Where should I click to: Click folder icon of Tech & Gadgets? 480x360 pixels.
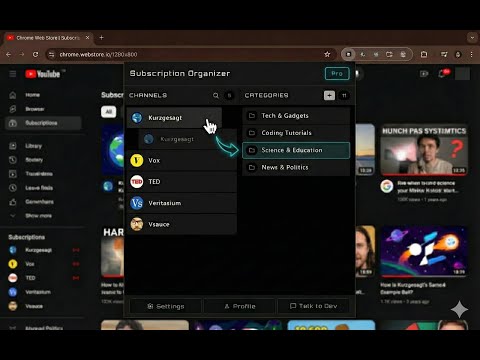(252, 116)
